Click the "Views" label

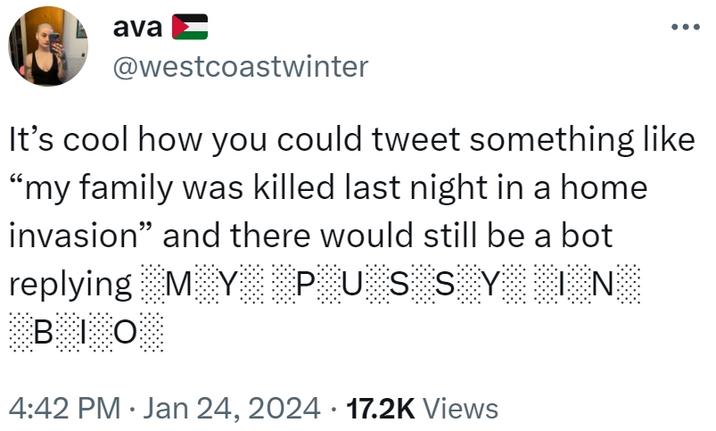point(460,408)
